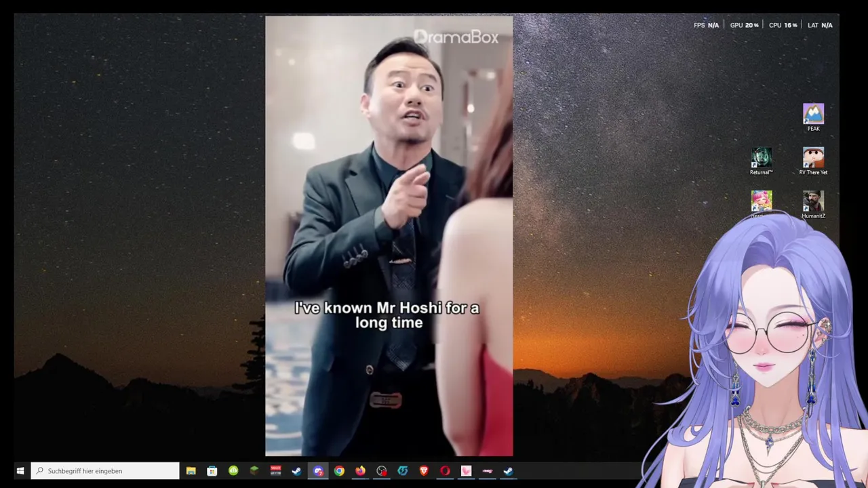Open OBS Studio from the taskbar
Screen dimensions: 868x488
382,471
